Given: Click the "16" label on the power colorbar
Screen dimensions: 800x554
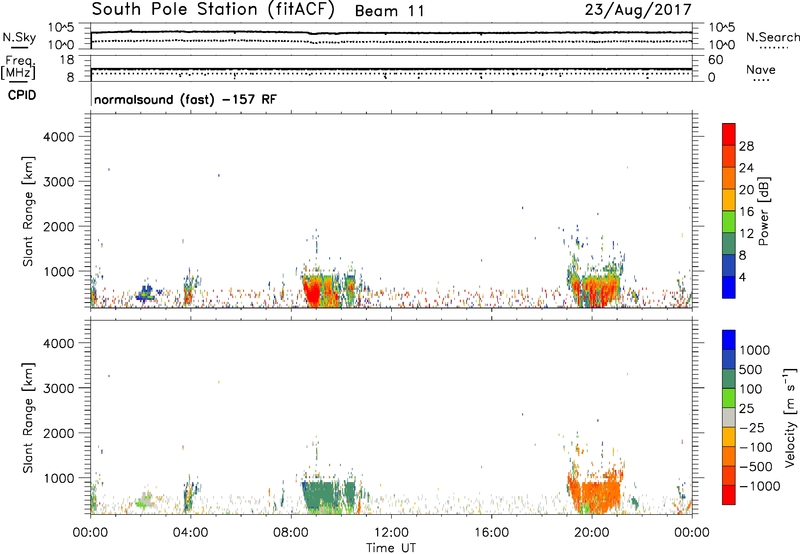Looking at the screenshot, I should coord(746,212).
